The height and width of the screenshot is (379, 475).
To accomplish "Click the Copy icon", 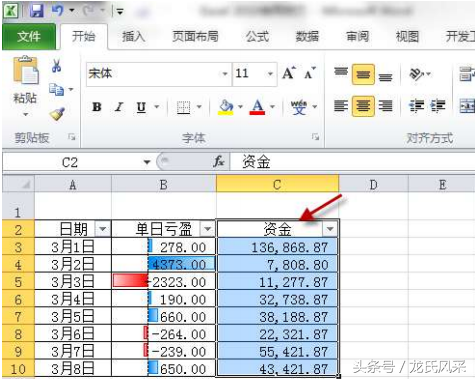I will tap(56, 90).
